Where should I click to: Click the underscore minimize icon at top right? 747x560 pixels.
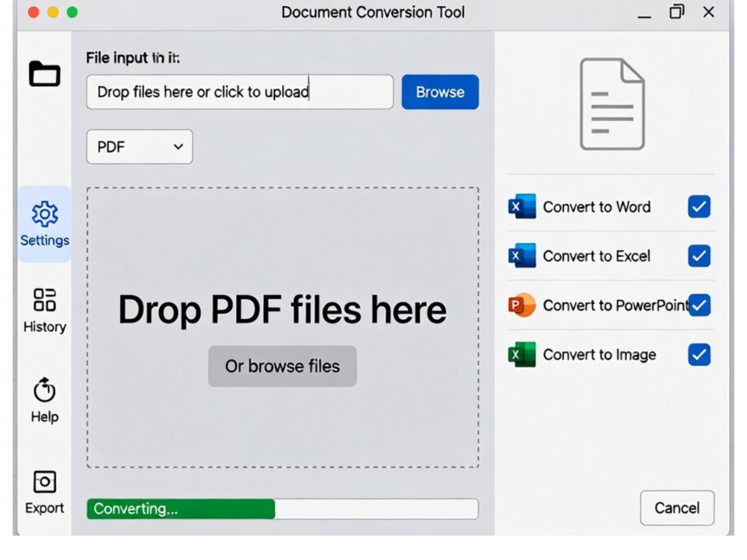pos(644,16)
